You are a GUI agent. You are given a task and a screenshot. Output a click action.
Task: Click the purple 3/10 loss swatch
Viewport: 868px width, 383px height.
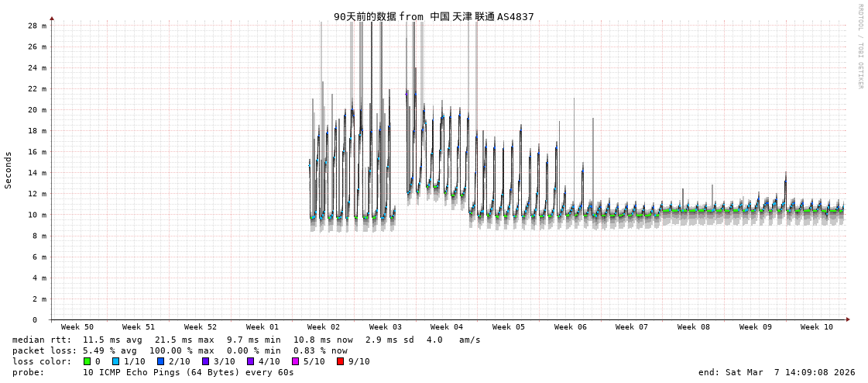(x=205, y=361)
